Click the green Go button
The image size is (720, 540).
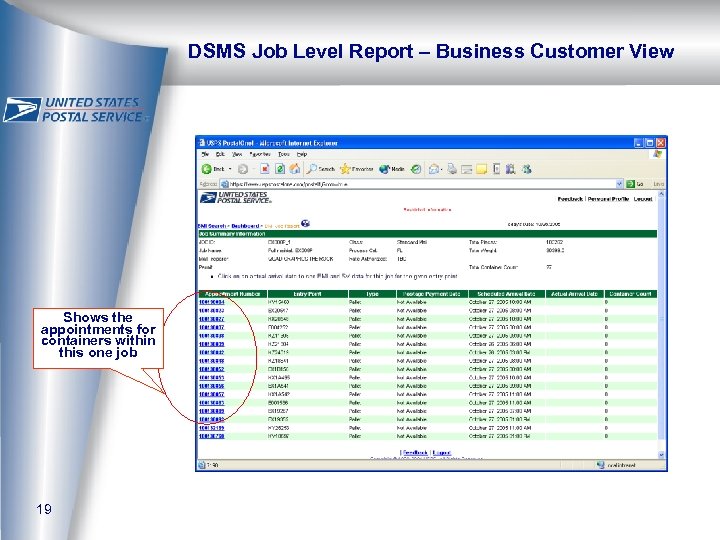coord(635,184)
